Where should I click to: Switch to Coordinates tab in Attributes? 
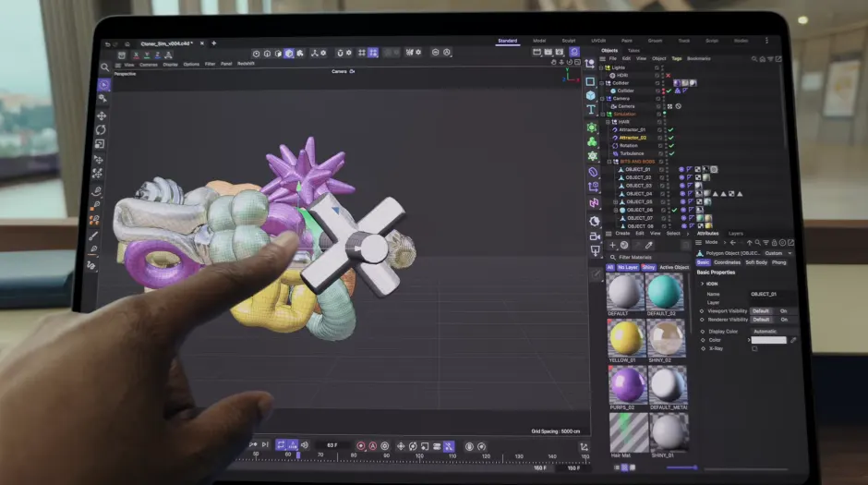pyautogui.click(x=727, y=262)
